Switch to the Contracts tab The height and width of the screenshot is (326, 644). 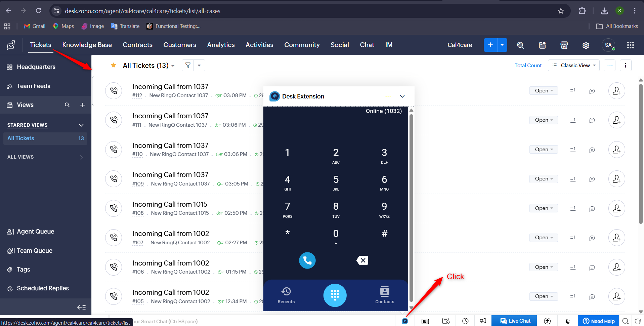click(x=138, y=45)
